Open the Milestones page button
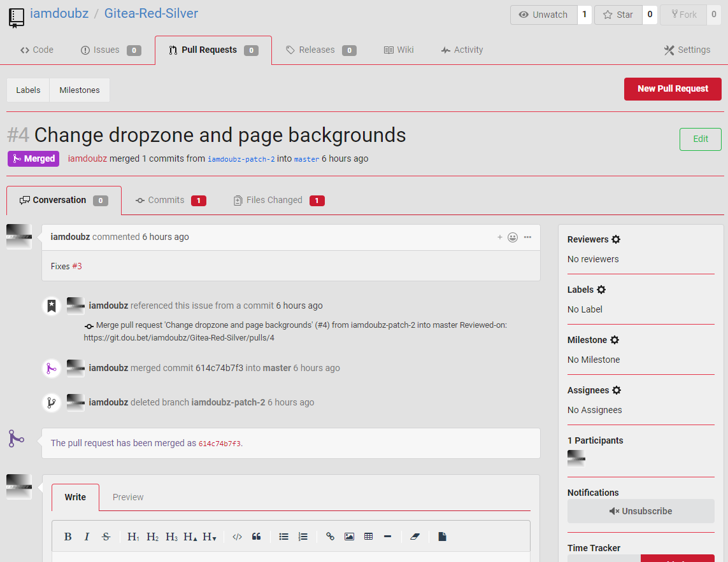This screenshot has height=562, width=728. pos(80,90)
